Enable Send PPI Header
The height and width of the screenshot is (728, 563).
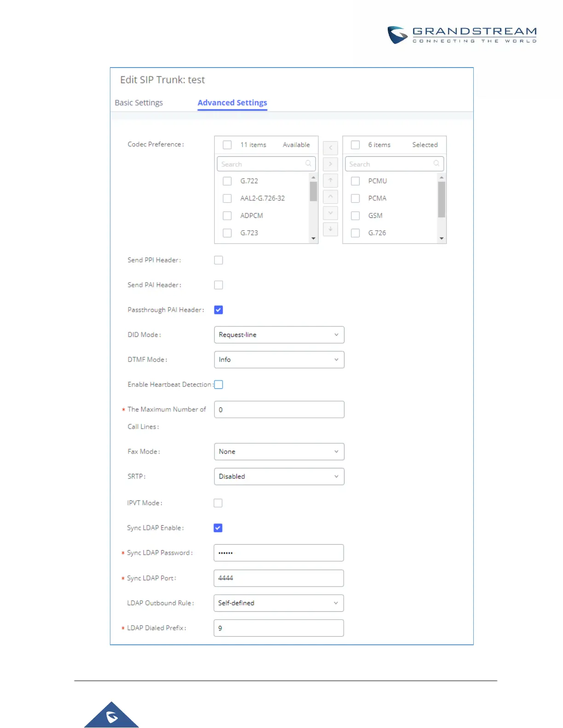(x=218, y=260)
